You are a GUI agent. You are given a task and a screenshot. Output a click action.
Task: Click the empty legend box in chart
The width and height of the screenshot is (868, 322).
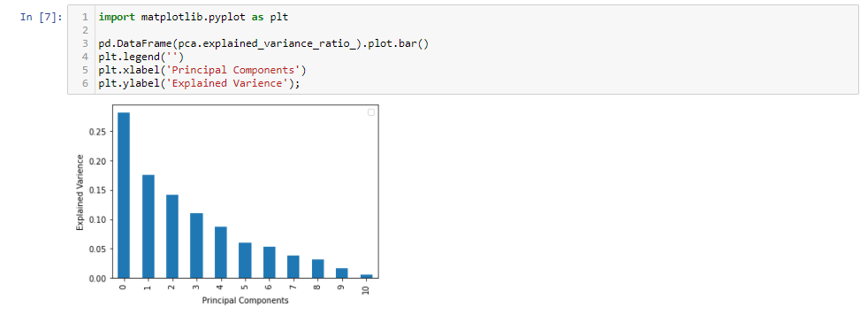[x=371, y=112]
